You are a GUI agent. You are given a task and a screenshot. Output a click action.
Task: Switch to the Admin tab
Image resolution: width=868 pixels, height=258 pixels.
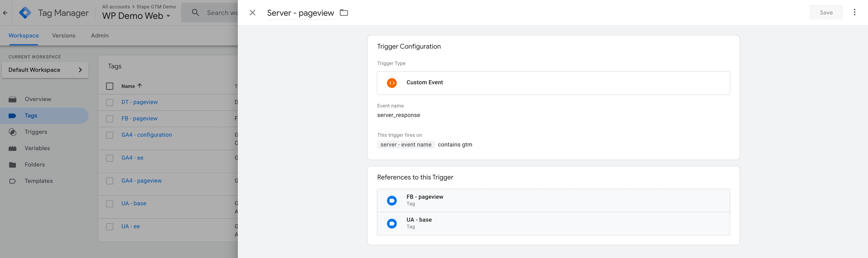[x=100, y=35]
